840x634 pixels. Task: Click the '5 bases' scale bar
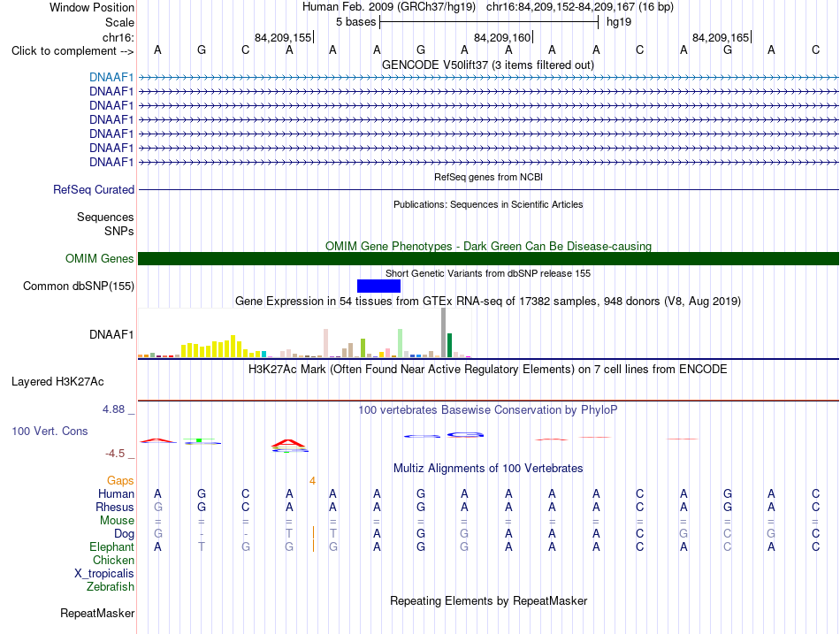pos(489,22)
